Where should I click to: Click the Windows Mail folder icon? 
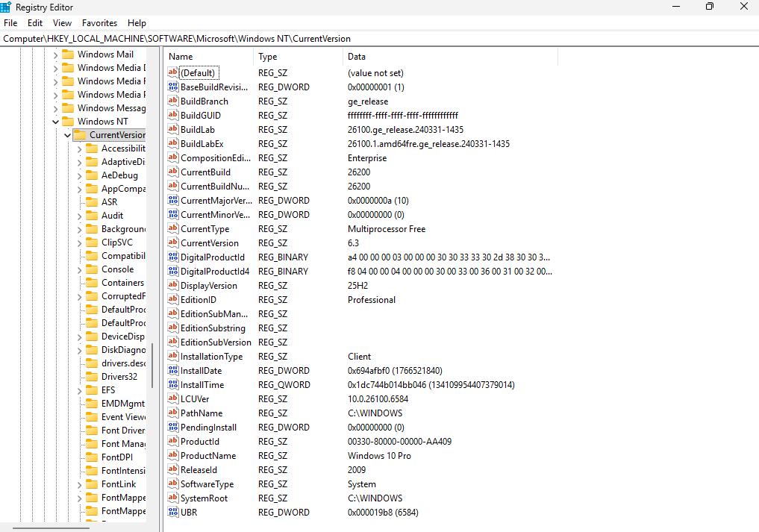(68, 54)
